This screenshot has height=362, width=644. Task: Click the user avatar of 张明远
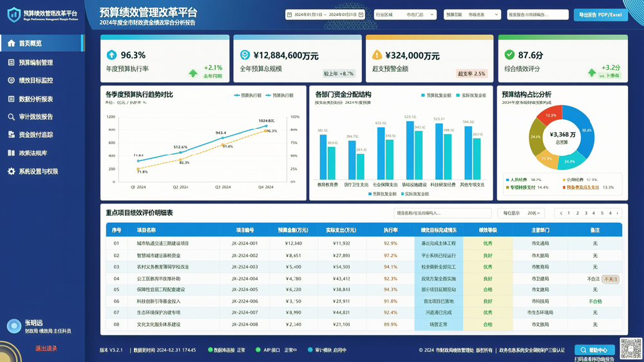point(14,326)
